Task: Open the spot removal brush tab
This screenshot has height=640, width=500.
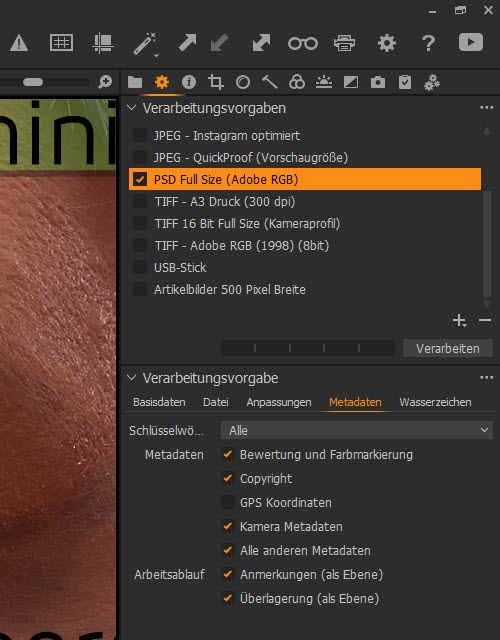Action: click(x=270, y=82)
